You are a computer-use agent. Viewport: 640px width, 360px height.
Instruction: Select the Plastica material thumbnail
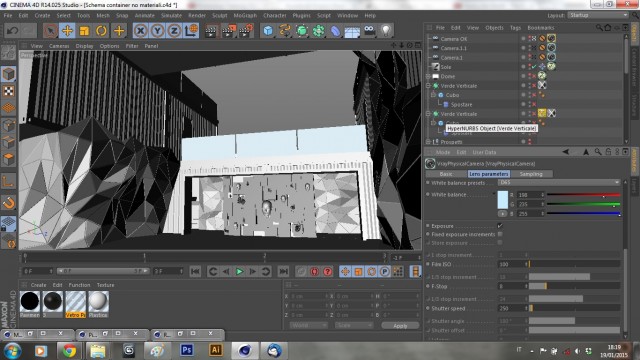[98, 302]
